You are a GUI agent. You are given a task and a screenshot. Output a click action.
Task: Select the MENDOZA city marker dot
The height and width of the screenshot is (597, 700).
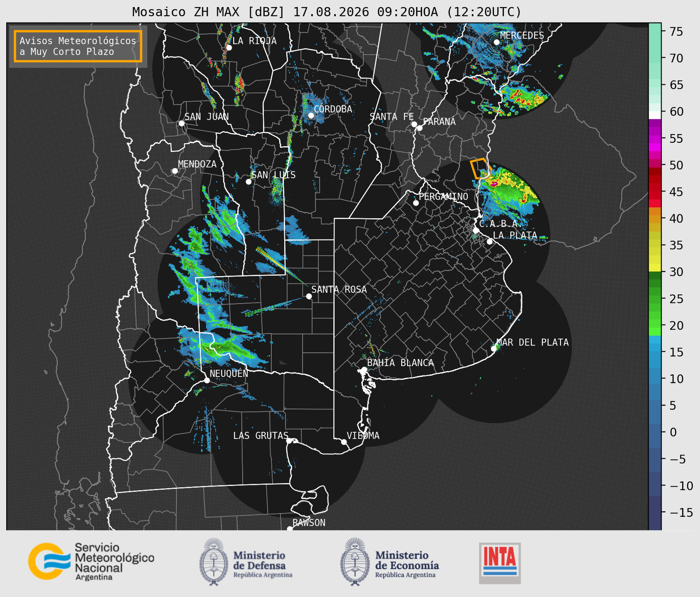(x=175, y=171)
